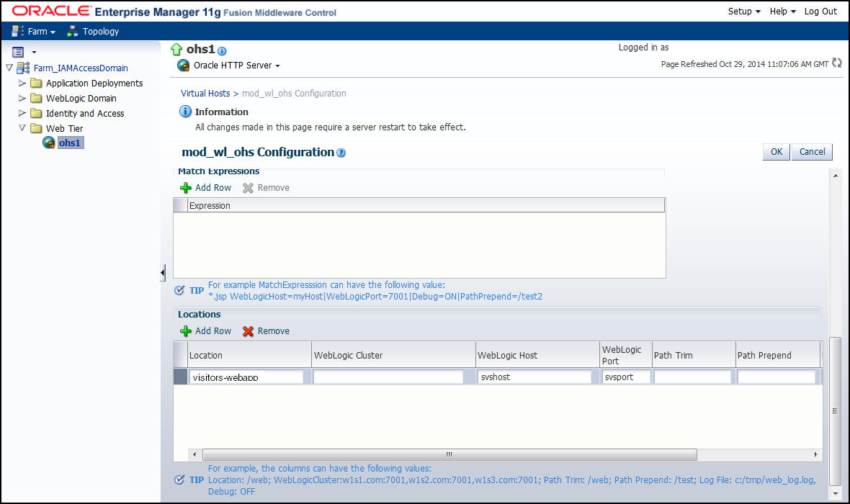Viewport: 850px width, 504px height.
Task: Click the page refresh icon
Action: [837, 63]
